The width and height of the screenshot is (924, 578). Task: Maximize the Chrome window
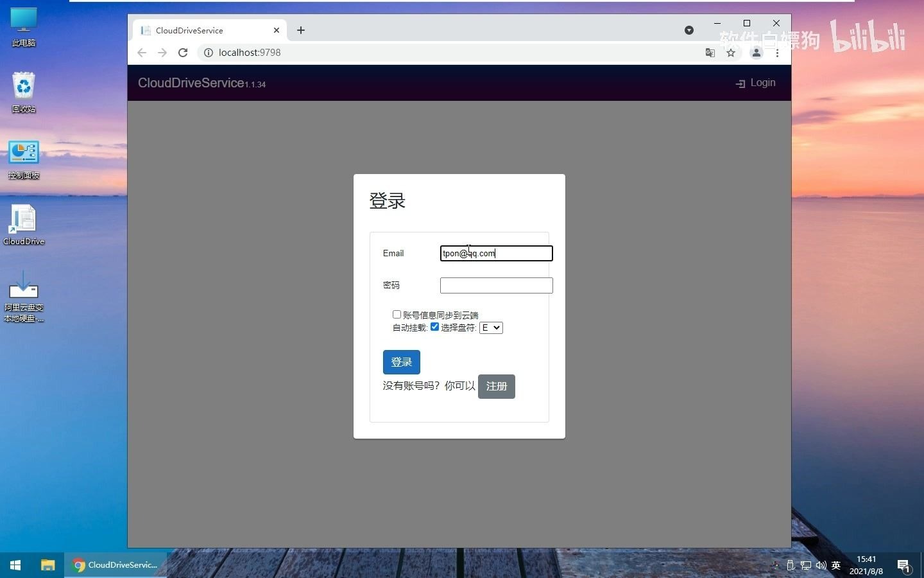click(747, 23)
